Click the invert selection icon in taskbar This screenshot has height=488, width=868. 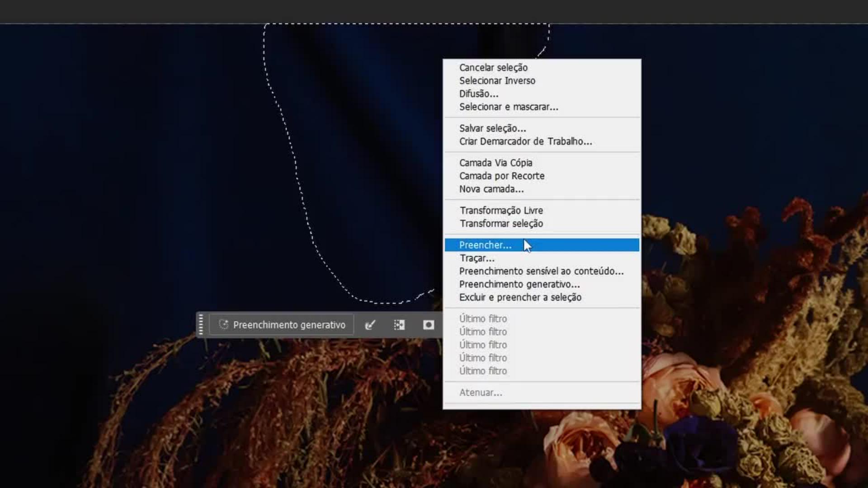coord(399,325)
